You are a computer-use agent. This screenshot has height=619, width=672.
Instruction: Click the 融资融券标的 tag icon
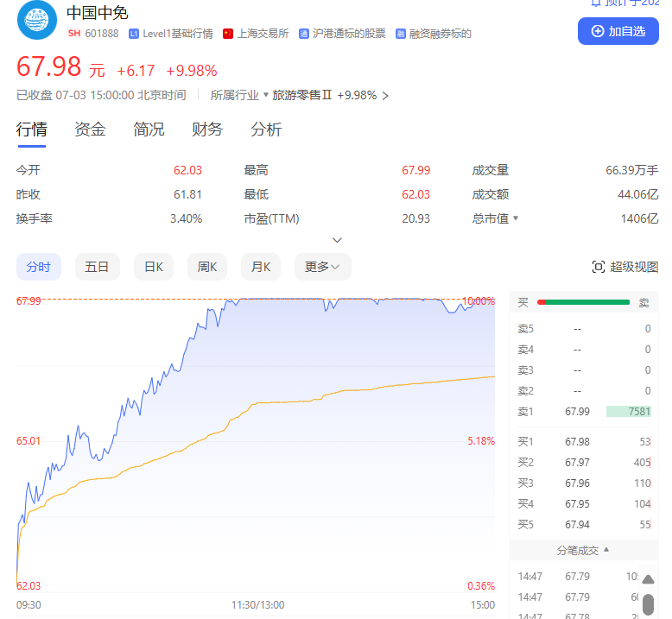click(401, 34)
